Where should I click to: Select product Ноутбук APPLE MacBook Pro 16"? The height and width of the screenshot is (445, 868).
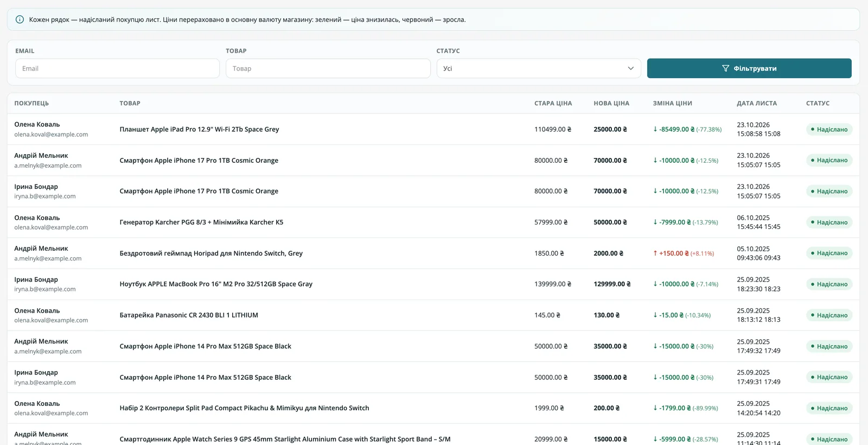[216, 284]
